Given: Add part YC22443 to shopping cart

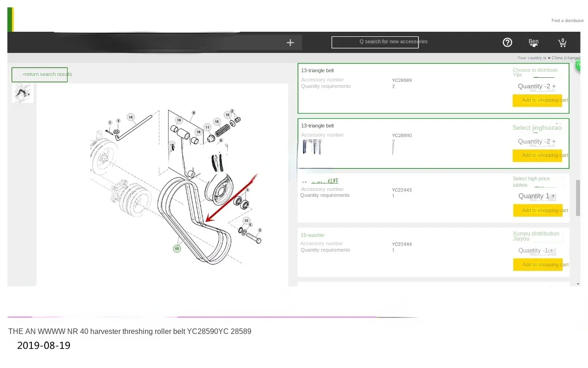Looking at the screenshot, I should point(538,210).
